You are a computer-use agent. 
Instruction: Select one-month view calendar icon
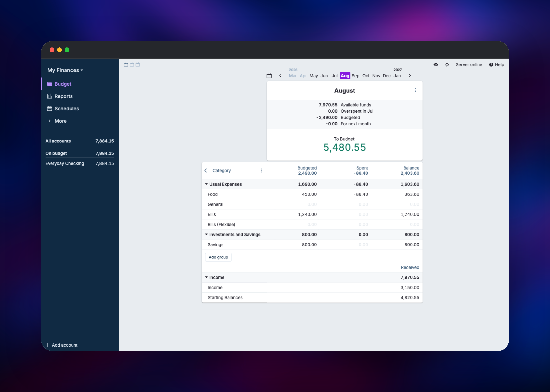126,64
